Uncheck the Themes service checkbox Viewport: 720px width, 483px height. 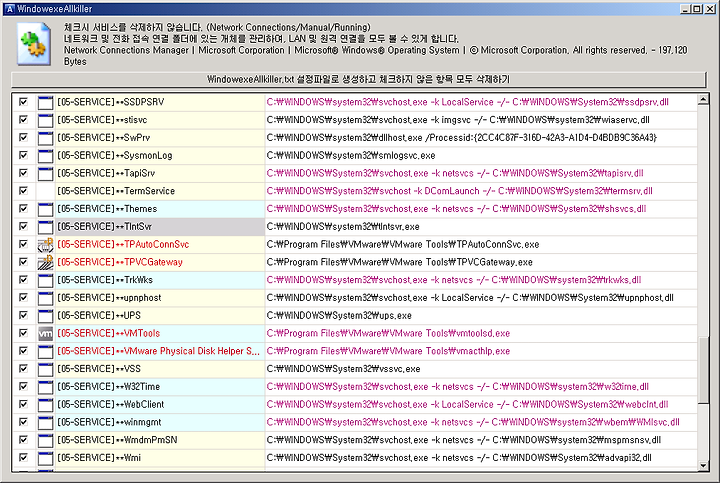pos(23,208)
